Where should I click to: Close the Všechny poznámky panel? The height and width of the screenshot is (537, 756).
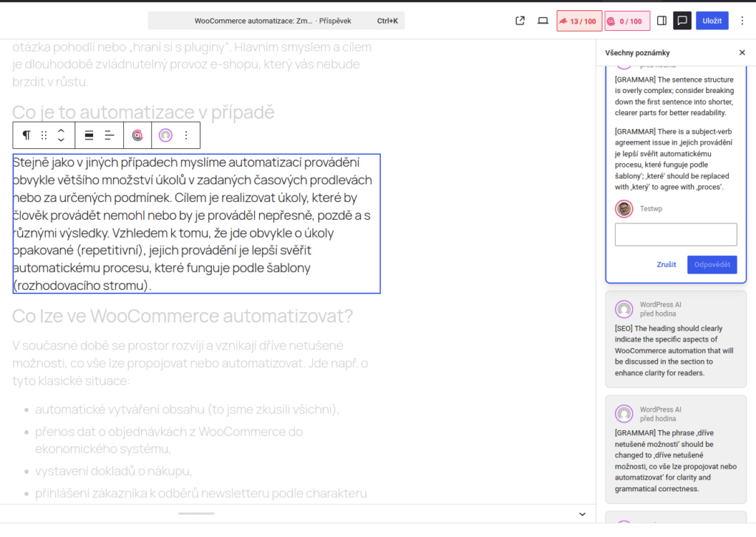(x=742, y=52)
